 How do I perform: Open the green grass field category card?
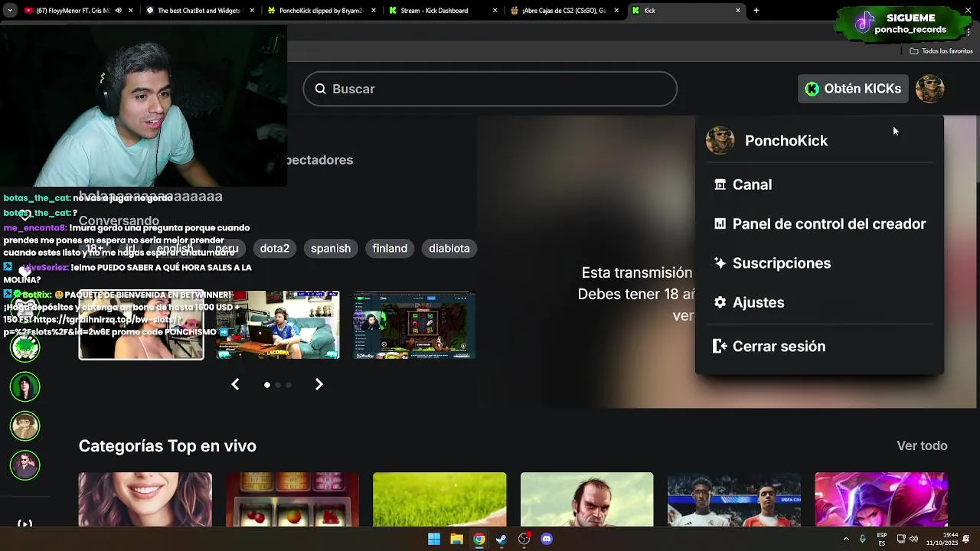coord(439,500)
